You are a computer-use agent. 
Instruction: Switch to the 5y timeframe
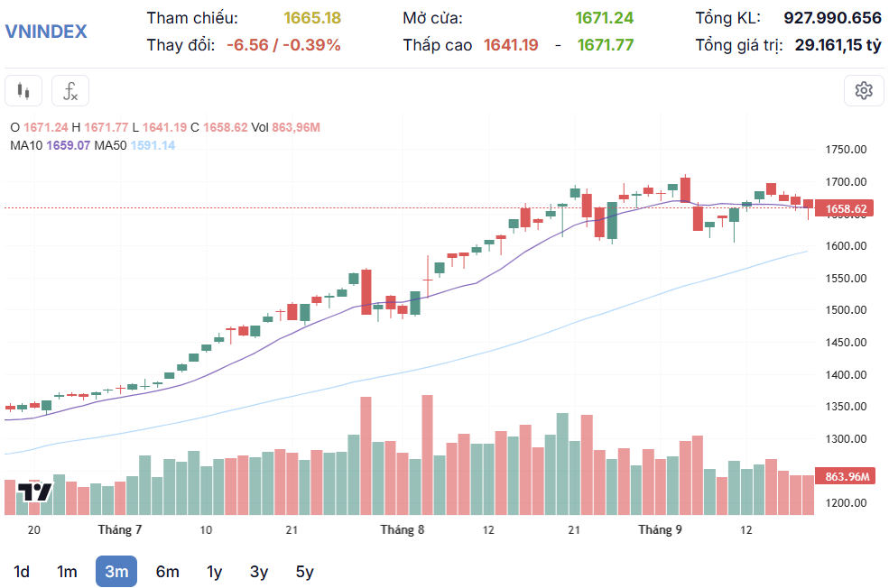click(x=304, y=571)
